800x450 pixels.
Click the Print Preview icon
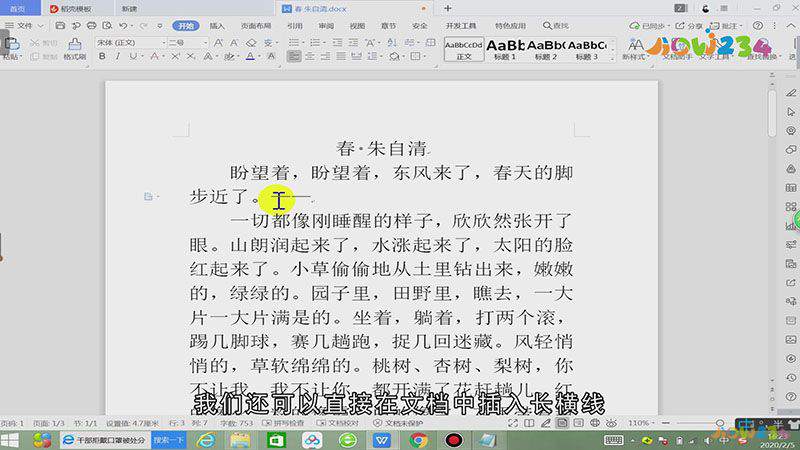coord(107,25)
